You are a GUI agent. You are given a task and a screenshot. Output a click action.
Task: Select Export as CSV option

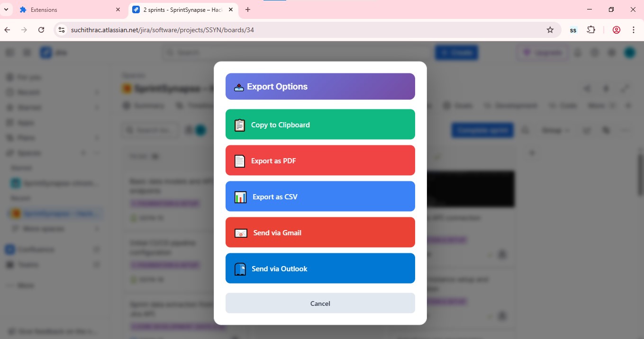click(x=320, y=196)
